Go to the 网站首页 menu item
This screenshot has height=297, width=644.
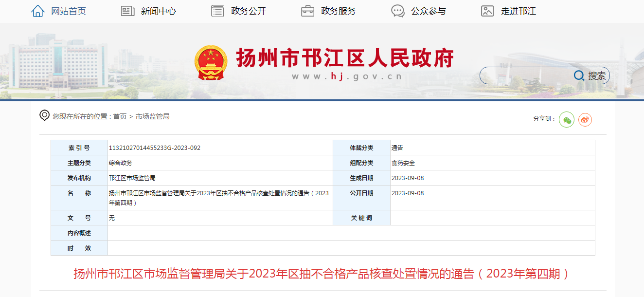(69, 11)
